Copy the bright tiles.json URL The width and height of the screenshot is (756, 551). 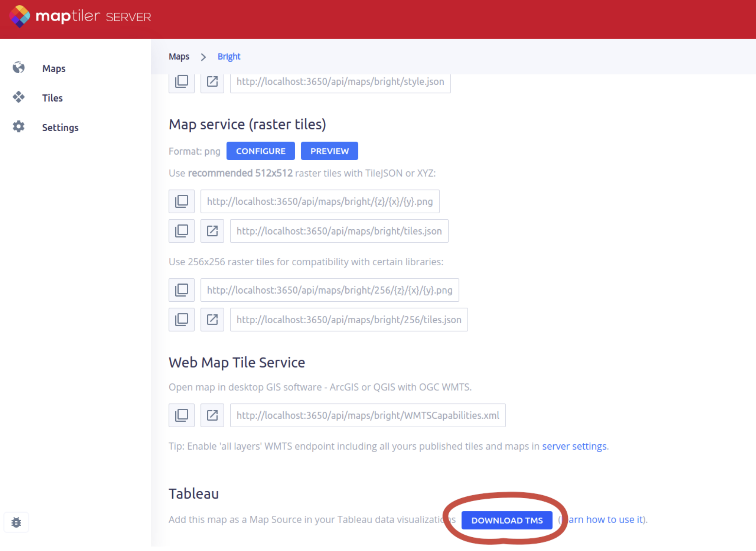tap(181, 231)
